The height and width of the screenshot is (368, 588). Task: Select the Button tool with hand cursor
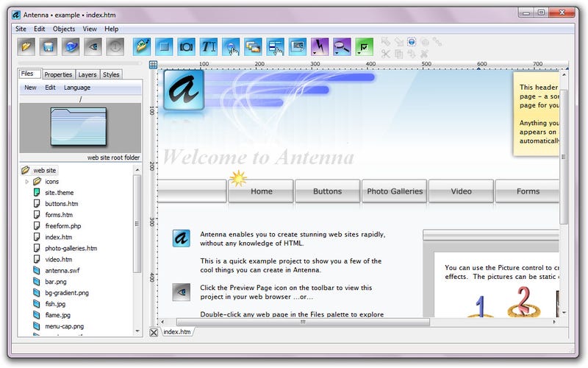(x=231, y=46)
